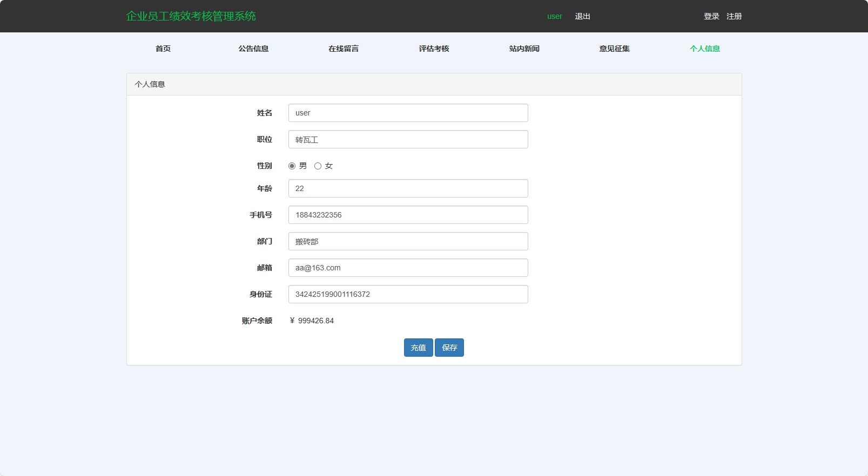The image size is (868, 476).
Task: Open the 登录 link
Action: (711, 16)
